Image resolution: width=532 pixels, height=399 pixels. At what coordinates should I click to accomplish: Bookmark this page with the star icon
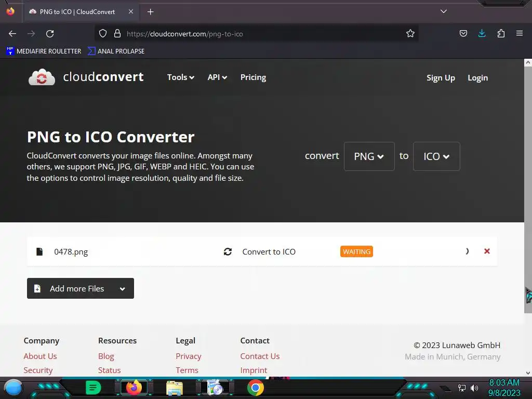(x=410, y=34)
